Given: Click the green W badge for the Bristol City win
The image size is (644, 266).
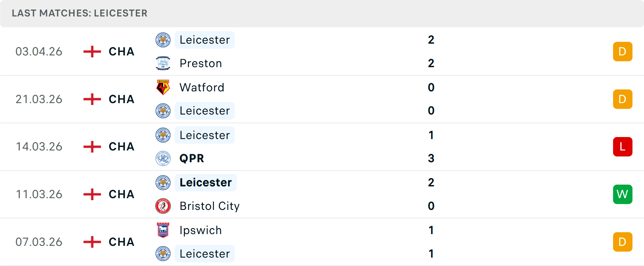Looking at the screenshot, I should [623, 194].
